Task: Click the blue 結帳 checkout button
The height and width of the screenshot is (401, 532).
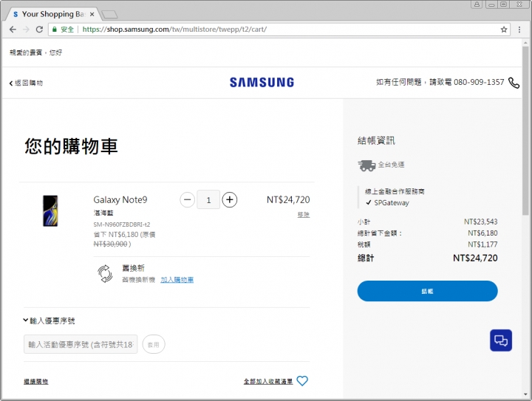Action: [427, 291]
